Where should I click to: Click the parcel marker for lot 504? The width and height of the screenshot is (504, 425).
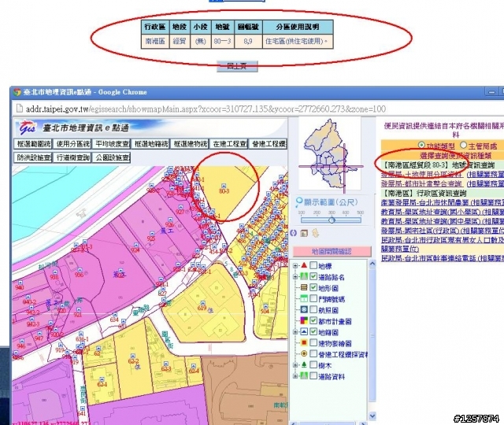point(265,306)
